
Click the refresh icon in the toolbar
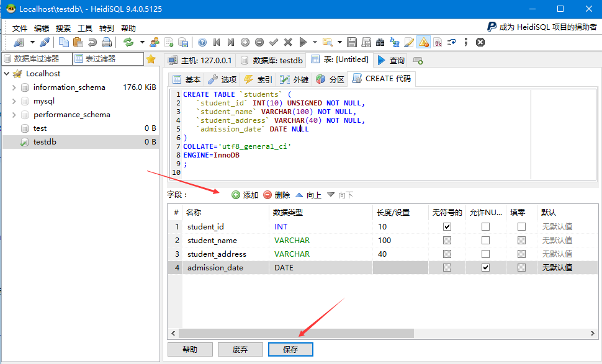[128, 42]
